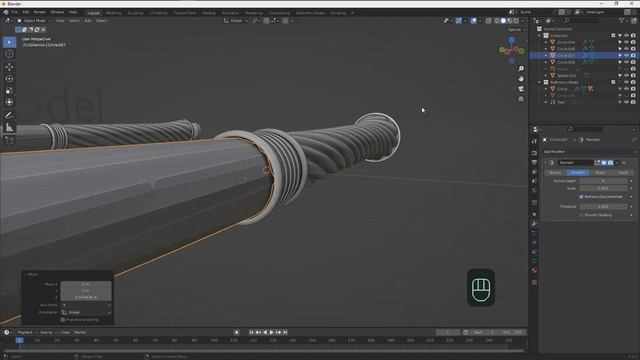Hide the Reference Model collection in viewport
Viewport: 640px width, 360px height.
[x=627, y=82]
